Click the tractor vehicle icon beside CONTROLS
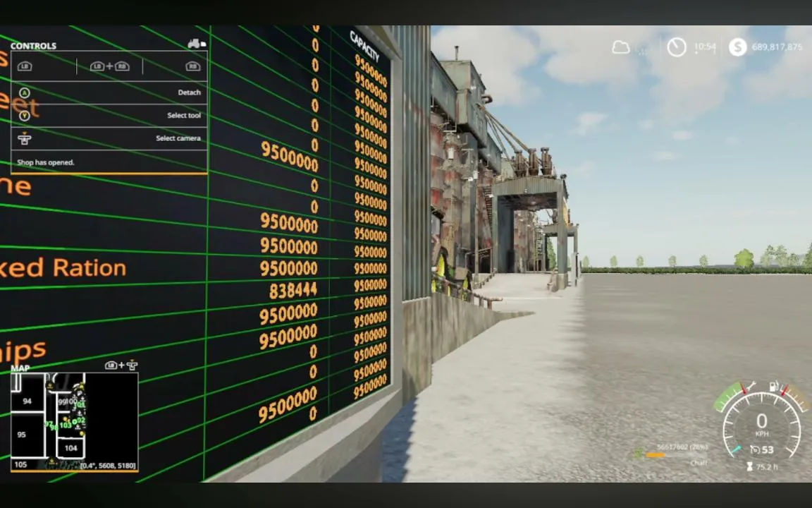Screen dimensions: 812x508 coord(196,44)
